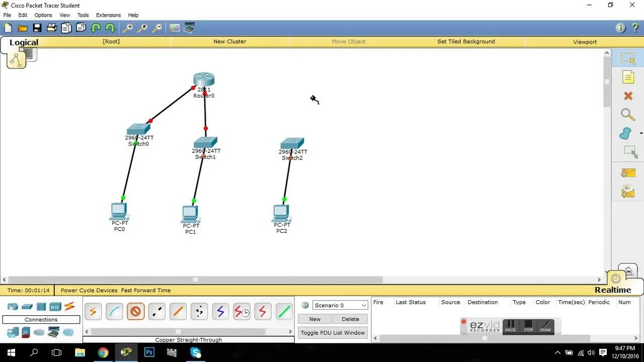Screen dimensions: 644x362
Task: Open the File menu
Action: coord(7,15)
